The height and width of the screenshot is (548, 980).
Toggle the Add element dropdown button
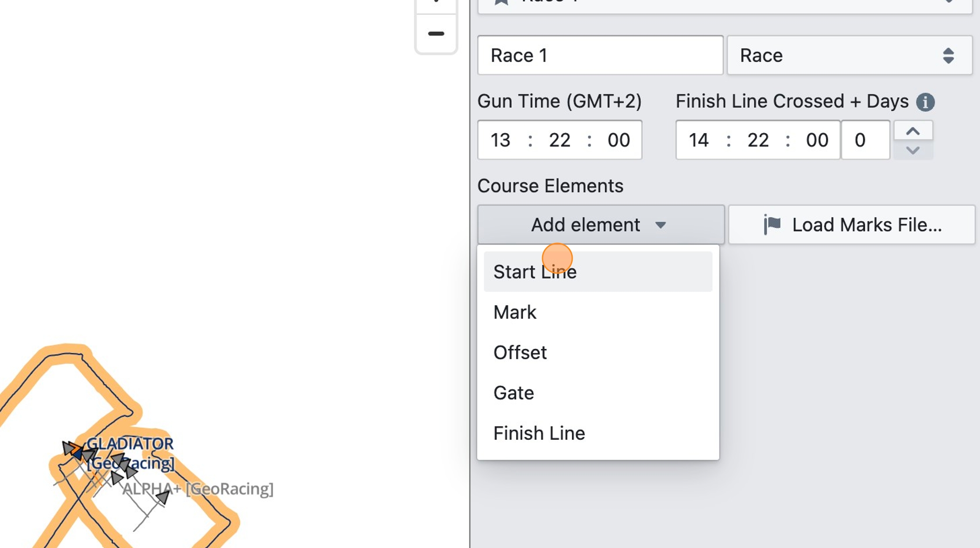pos(600,225)
